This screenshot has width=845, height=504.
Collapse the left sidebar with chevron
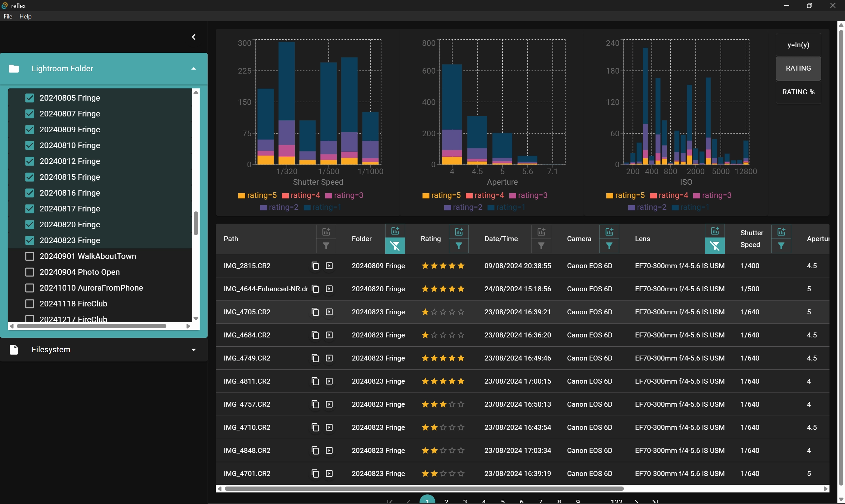coord(194,37)
